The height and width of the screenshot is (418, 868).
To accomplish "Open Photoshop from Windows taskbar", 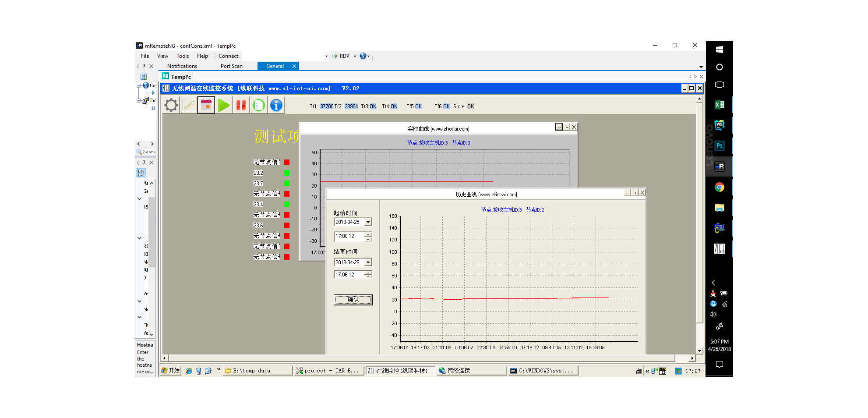I will pos(719,146).
